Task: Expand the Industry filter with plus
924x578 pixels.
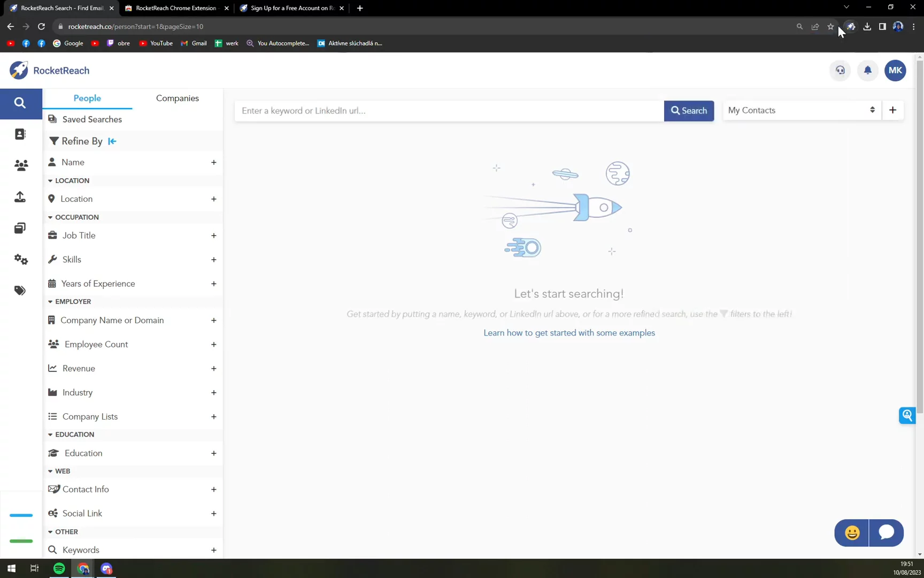Action: (213, 393)
